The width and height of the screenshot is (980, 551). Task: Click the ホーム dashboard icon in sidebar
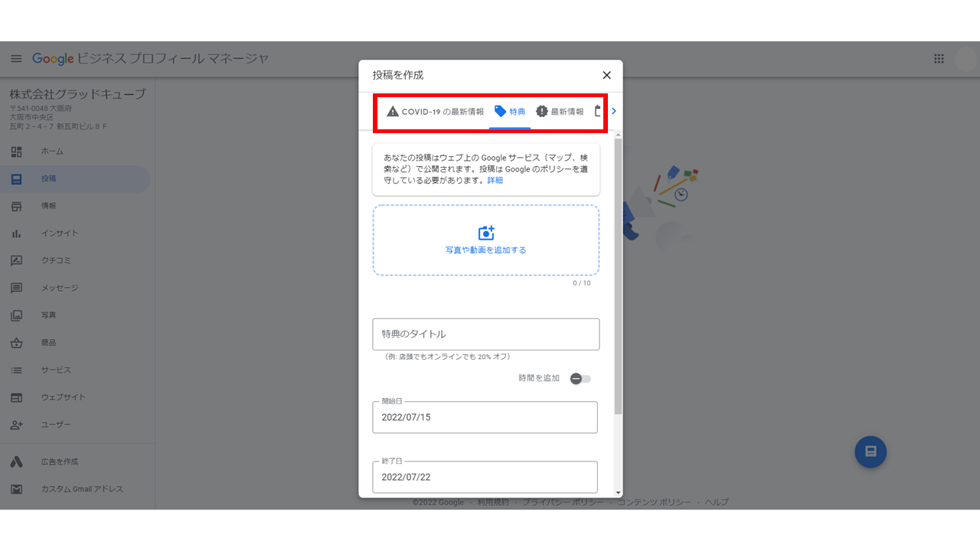pyautogui.click(x=16, y=152)
